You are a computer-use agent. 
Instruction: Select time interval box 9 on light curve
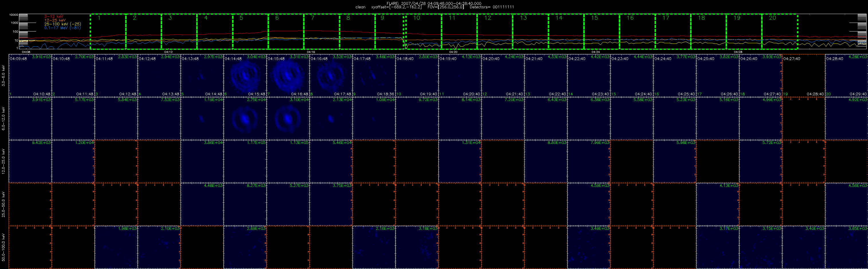click(389, 32)
